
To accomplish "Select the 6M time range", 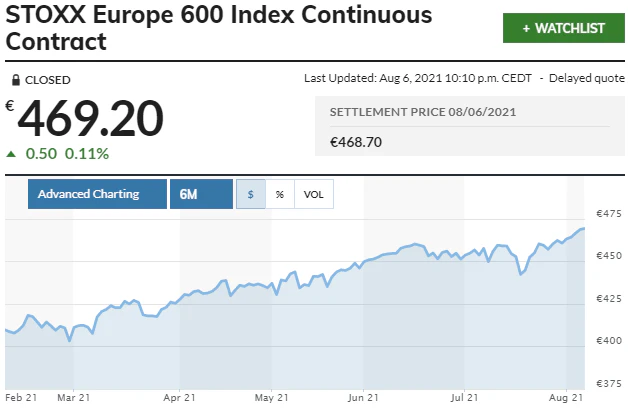I will [188, 194].
